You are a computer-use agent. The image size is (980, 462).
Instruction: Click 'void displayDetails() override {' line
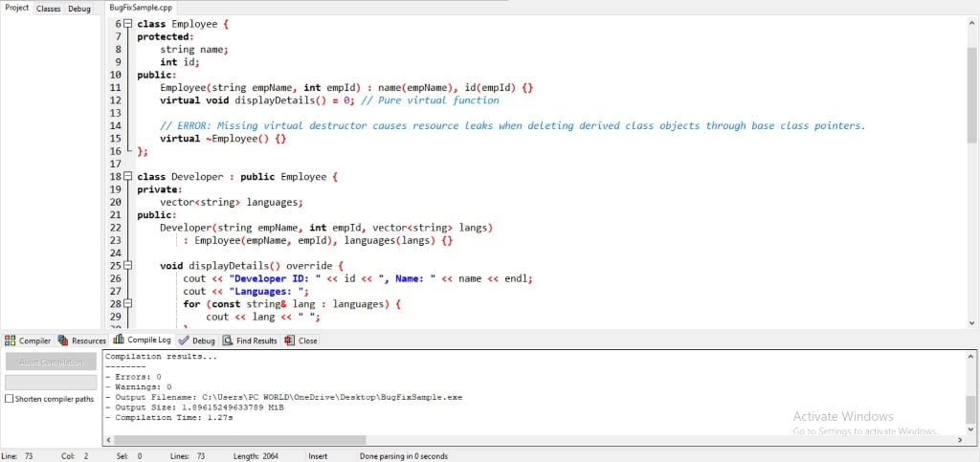[x=252, y=266]
